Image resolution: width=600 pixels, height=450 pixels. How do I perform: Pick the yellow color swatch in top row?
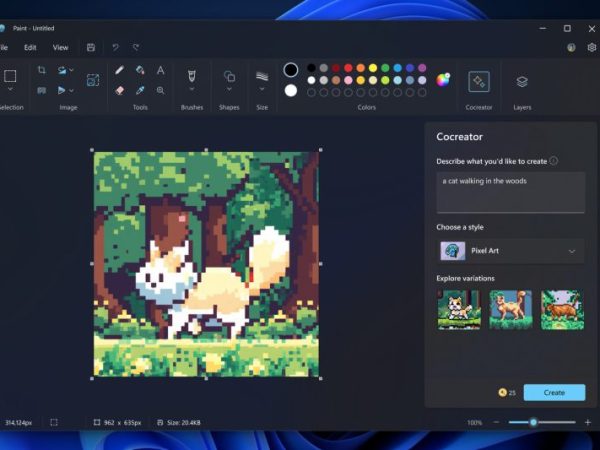373,68
